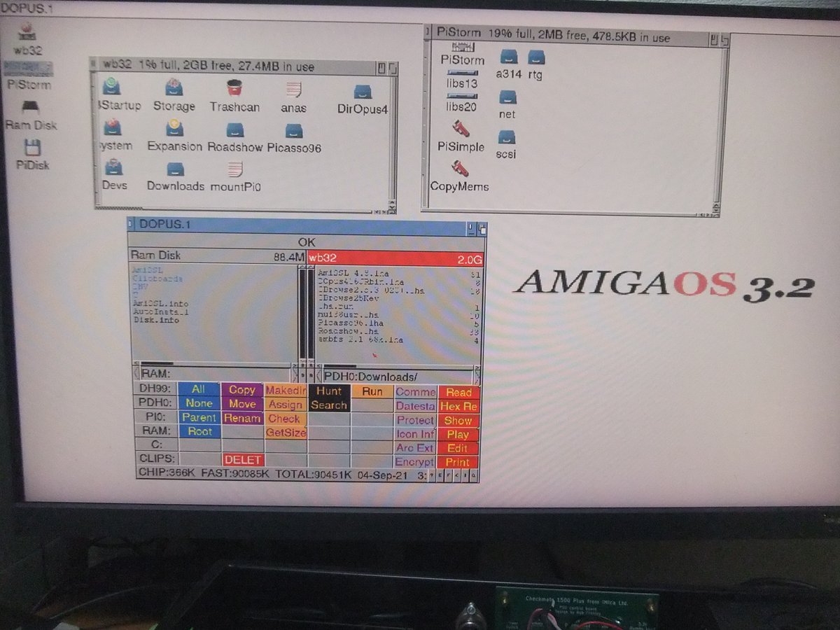The image size is (840, 630).
Task: Select the Roadshow drawer icon
Action: [234, 129]
